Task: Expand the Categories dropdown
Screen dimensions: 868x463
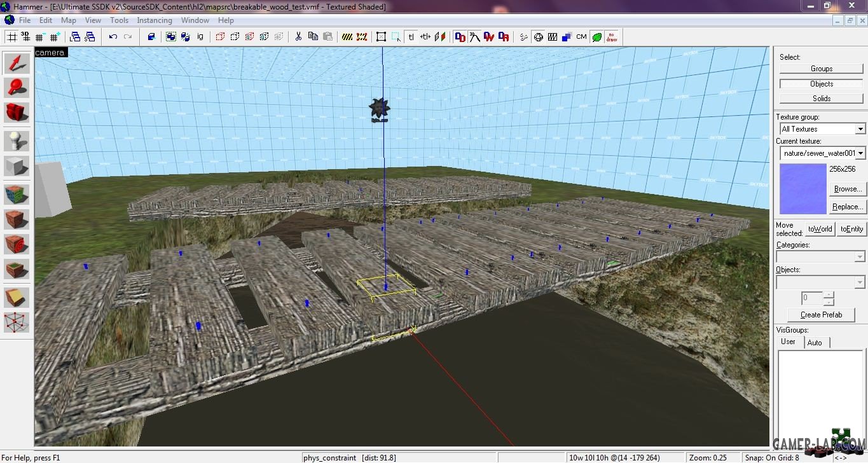Action: pyautogui.click(x=860, y=257)
